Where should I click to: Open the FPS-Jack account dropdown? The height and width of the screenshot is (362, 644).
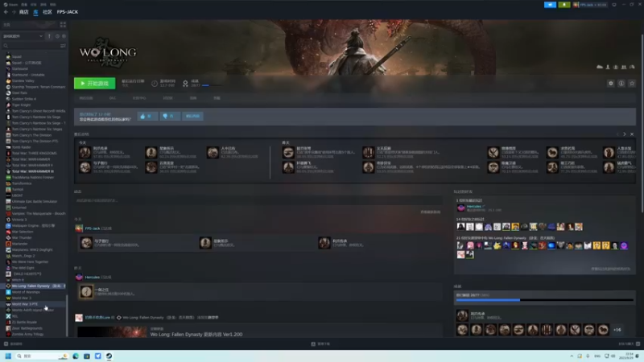click(x=590, y=5)
